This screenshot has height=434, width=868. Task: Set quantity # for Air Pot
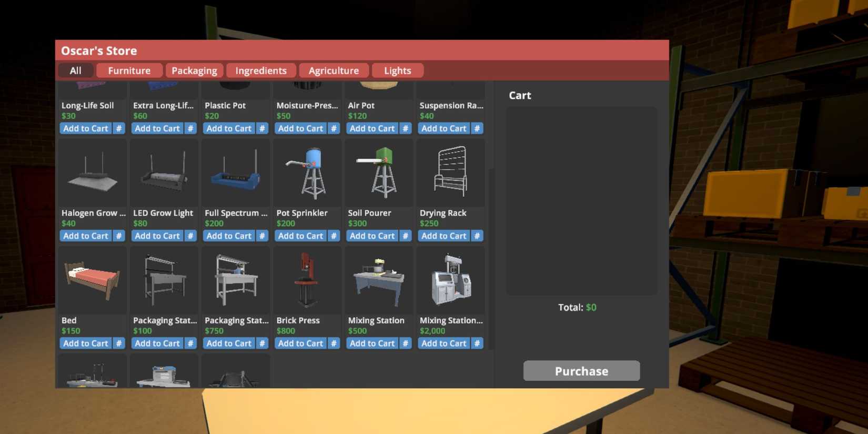[405, 128]
